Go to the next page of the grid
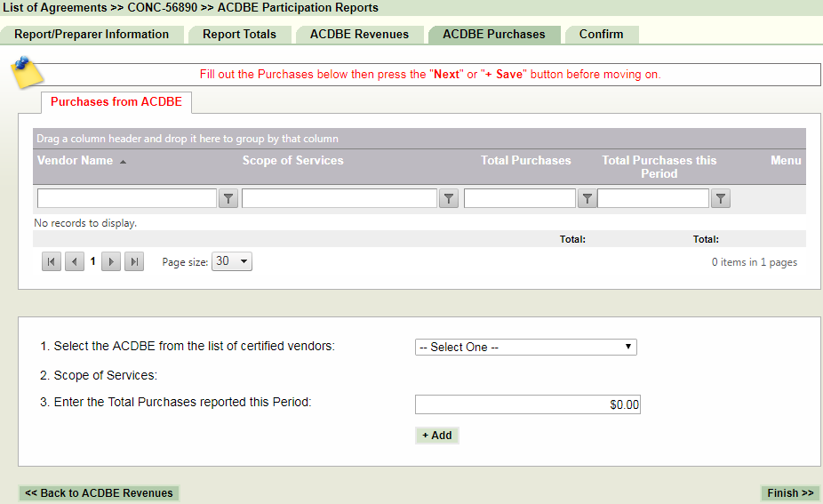This screenshot has height=504, width=823. click(x=111, y=261)
